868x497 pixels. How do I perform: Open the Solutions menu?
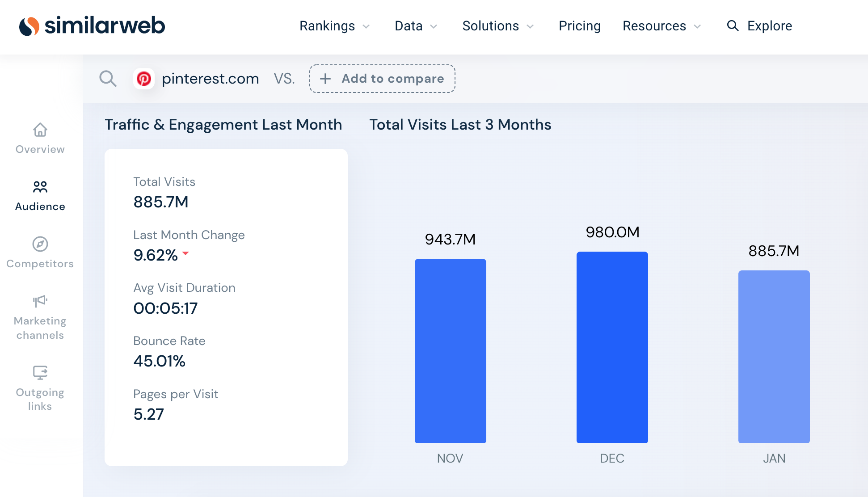(x=498, y=26)
